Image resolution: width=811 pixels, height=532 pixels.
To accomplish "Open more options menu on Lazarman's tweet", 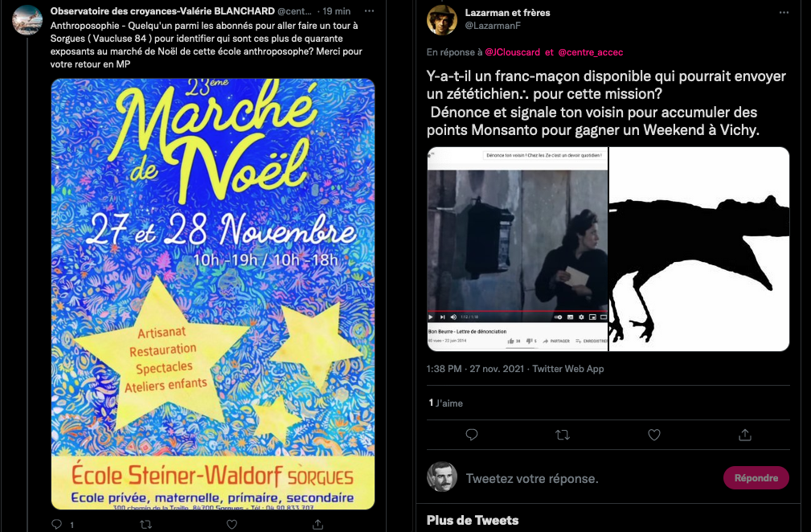I will [x=784, y=12].
